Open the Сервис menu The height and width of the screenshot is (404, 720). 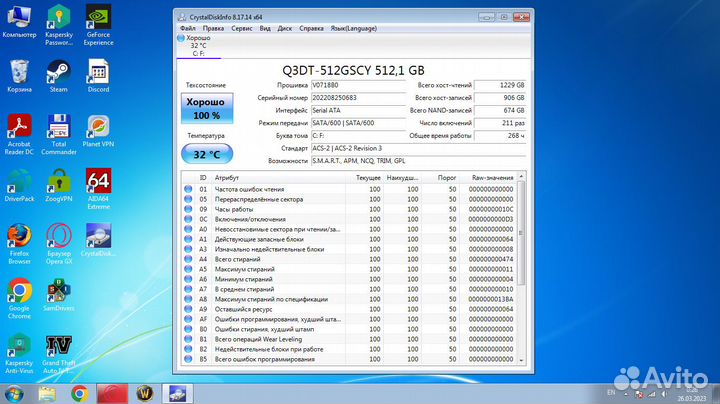point(242,28)
